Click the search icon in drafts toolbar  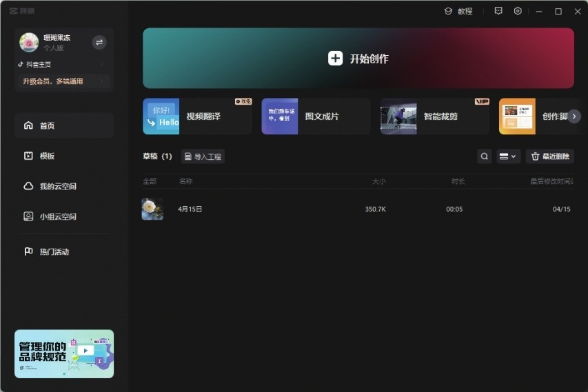485,156
